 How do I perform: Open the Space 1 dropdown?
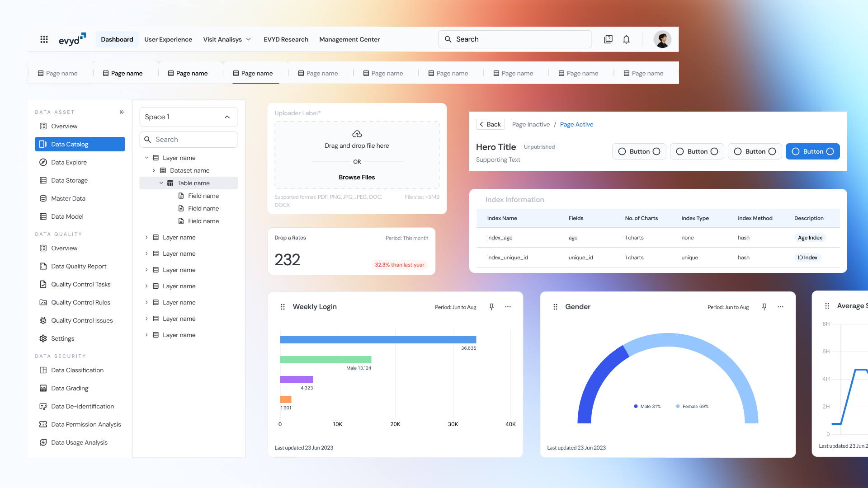pos(189,117)
